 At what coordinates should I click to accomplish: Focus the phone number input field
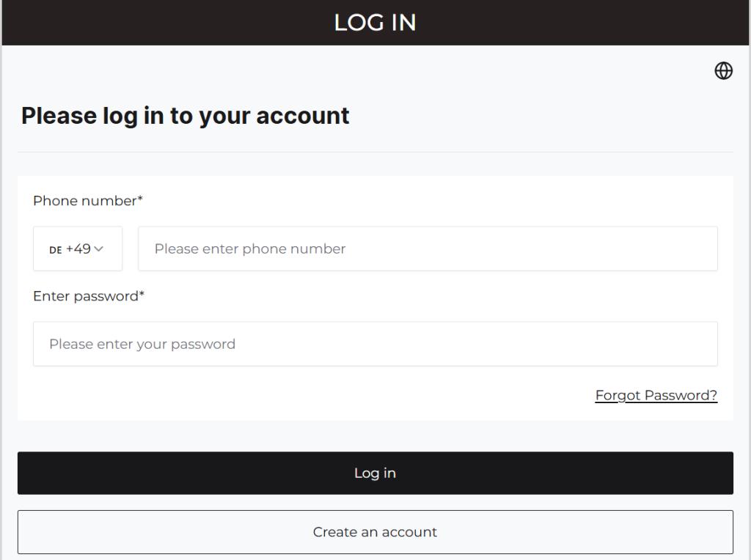pyautogui.click(x=428, y=248)
